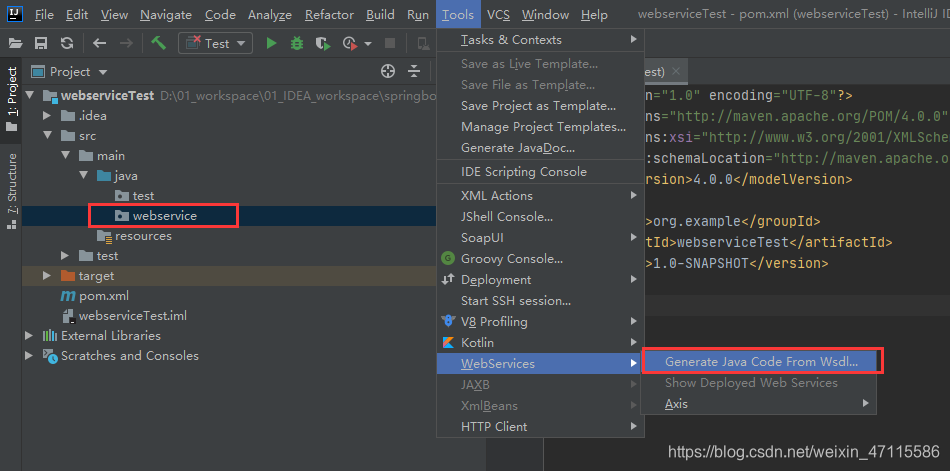Click the Save All disk icon
Image resolution: width=950 pixels, height=471 pixels.
click(x=41, y=43)
